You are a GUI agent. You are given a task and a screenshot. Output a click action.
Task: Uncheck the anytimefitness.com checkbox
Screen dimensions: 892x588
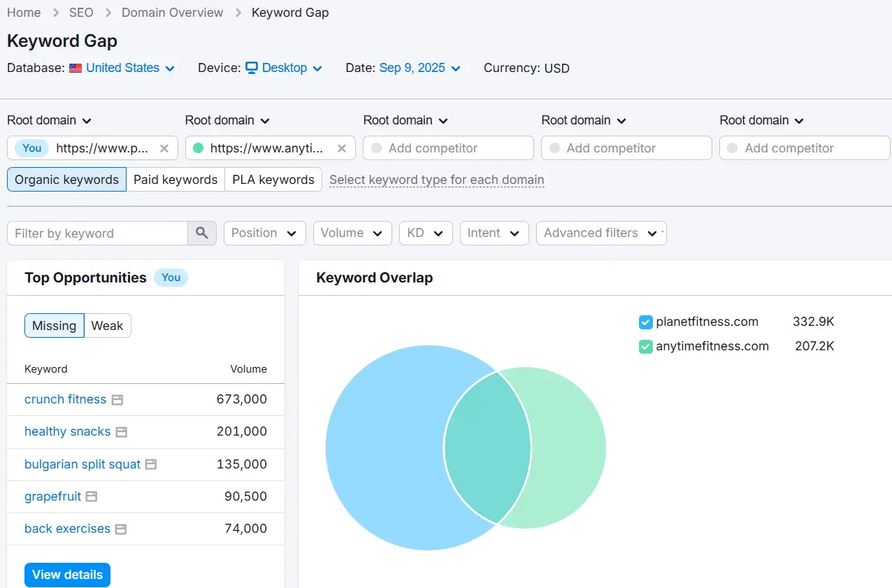point(645,346)
